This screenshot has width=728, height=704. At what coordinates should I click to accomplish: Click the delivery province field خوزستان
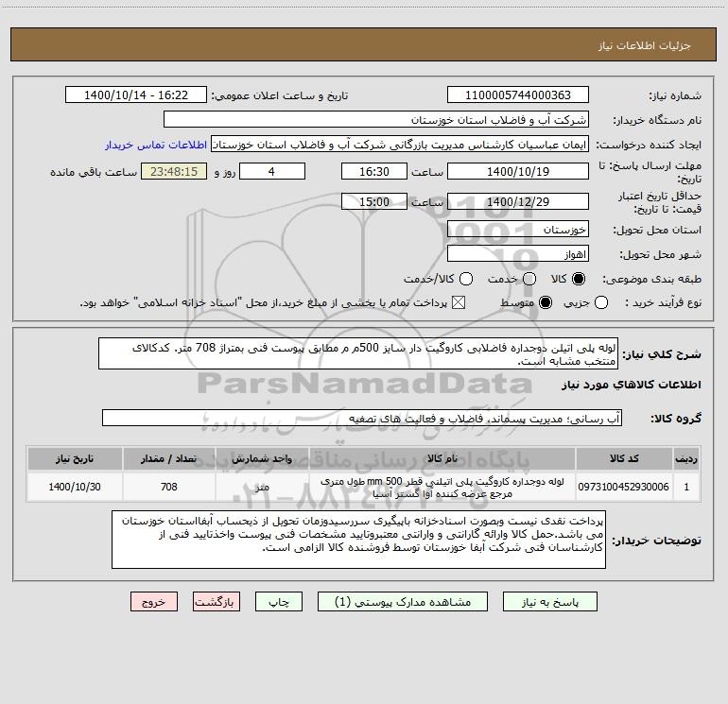click(x=518, y=230)
